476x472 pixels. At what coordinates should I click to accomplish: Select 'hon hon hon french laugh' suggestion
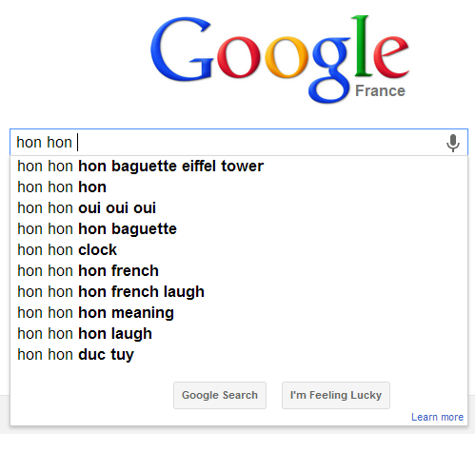(239, 292)
